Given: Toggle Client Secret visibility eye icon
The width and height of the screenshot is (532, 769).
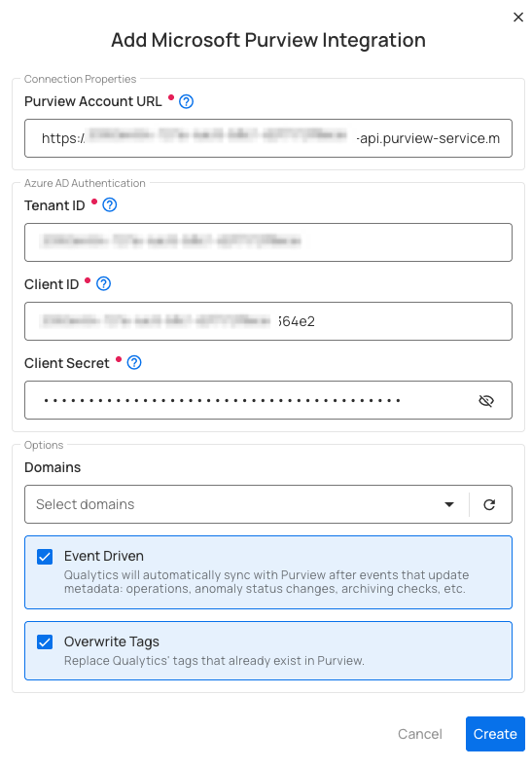Looking at the screenshot, I should point(486,401).
